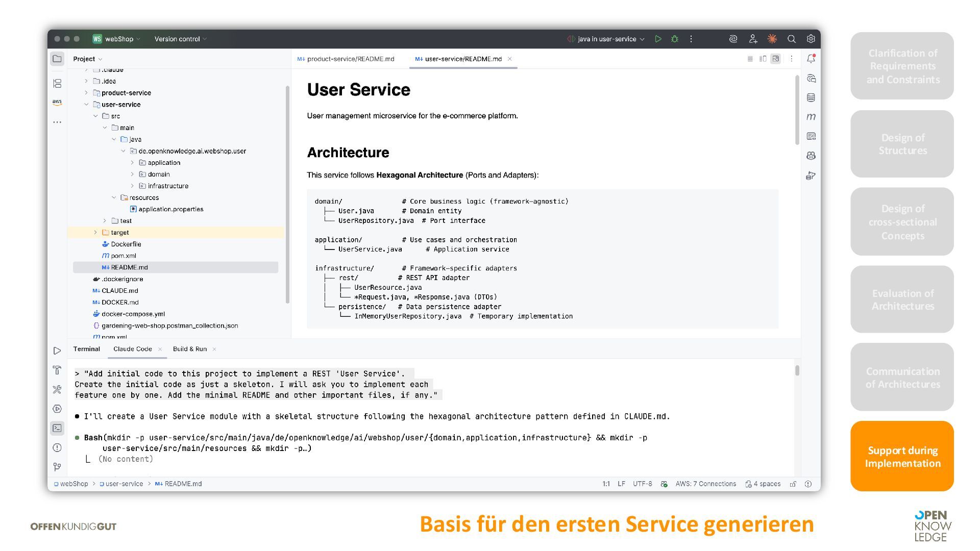Collapse the user-service folder
This screenshot has width=980, height=551.
point(86,105)
